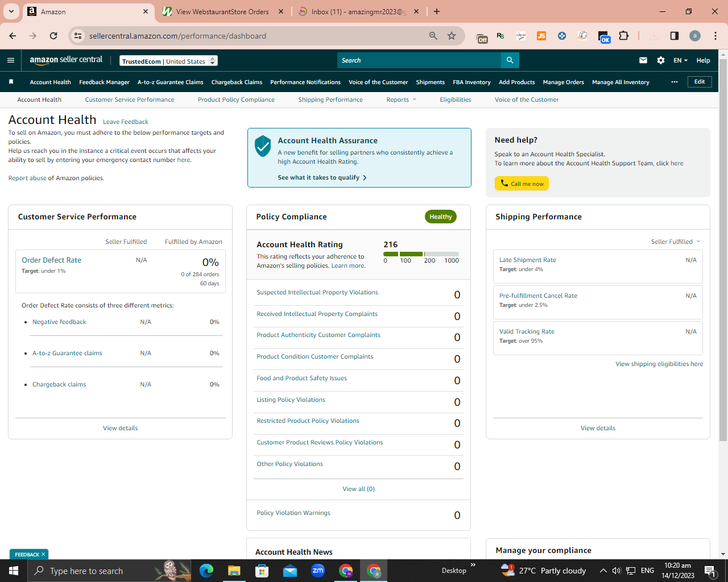The width and height of the screenshot is (728, 582).
Task: Go to the amazon seller central logo
Action: (66, 60)
